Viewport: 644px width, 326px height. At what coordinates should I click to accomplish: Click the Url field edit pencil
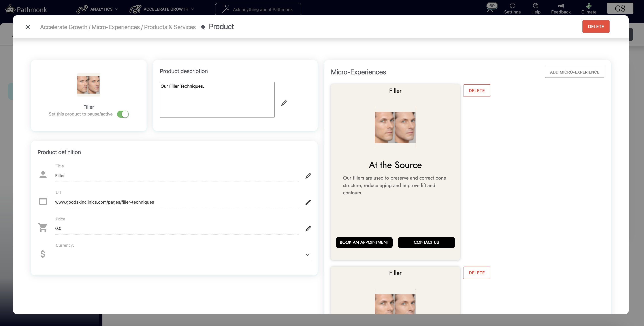pos(308,202)
